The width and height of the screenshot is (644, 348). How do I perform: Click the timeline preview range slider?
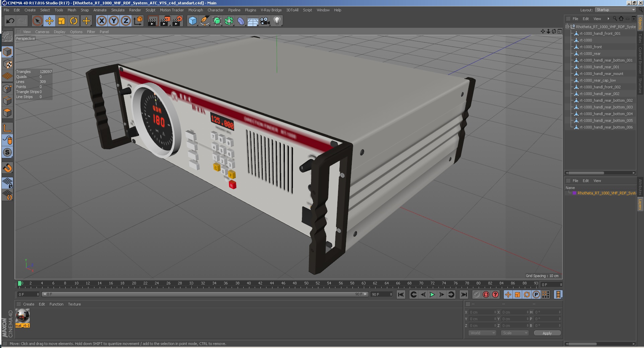205,294
